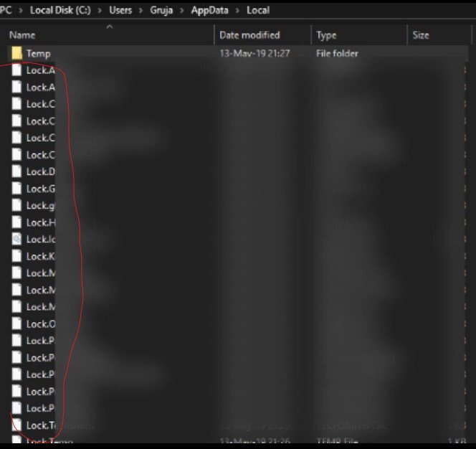Select the gear-style Lock.Io file icon

(x=16, y=239)
